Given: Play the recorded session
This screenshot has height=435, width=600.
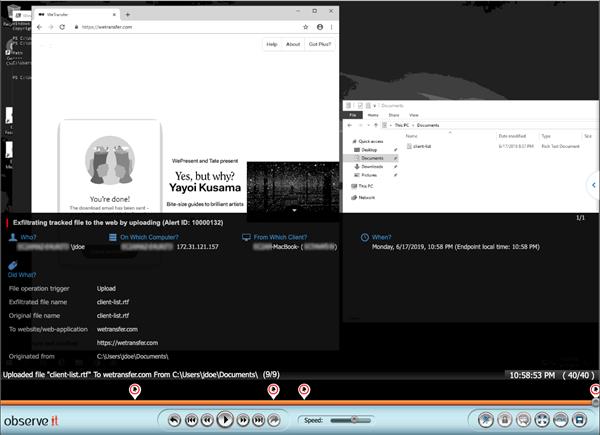Looking at the screenshot, I should 225,420.
